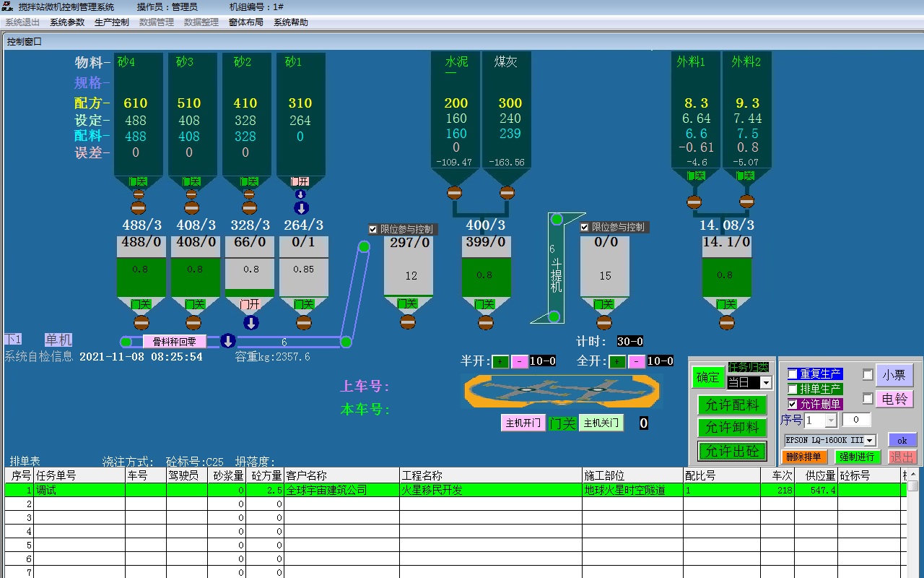Click the pink minus button beside 全开
The width and height of the screenshot is (924, 578).
pos(637,361)
